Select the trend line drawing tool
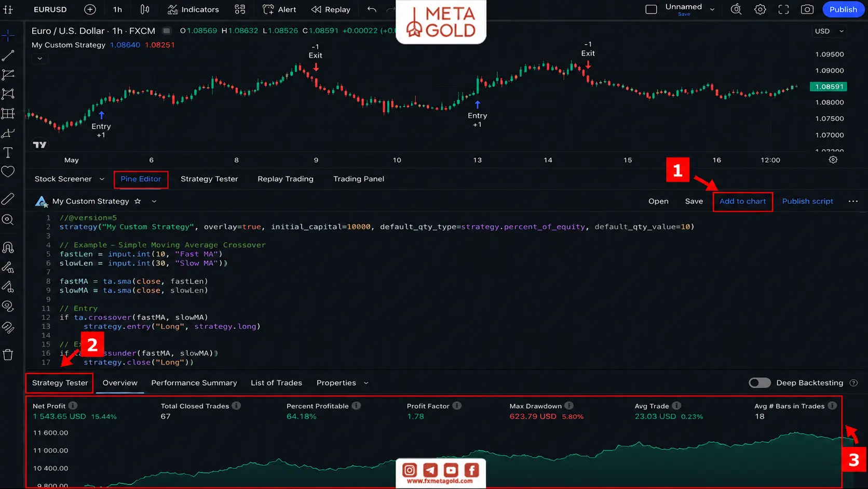Screen dimensions: 868x489 click(x=8, y=56)
